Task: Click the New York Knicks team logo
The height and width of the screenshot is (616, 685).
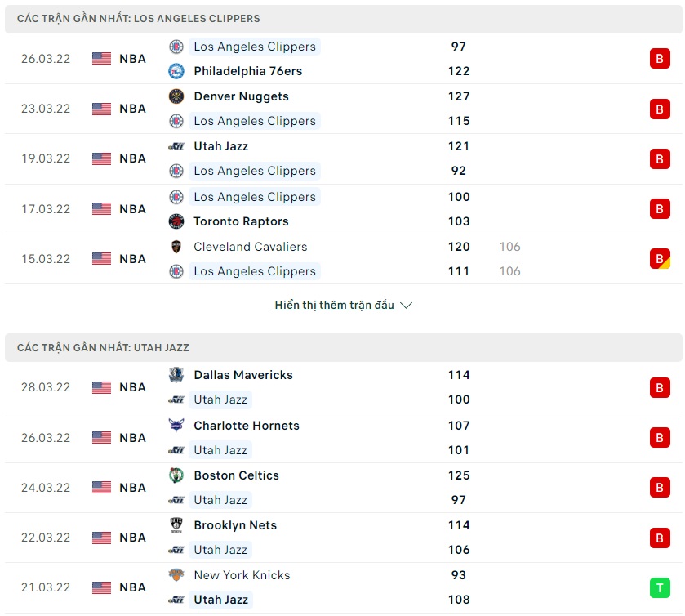Action: click(176, 575)
